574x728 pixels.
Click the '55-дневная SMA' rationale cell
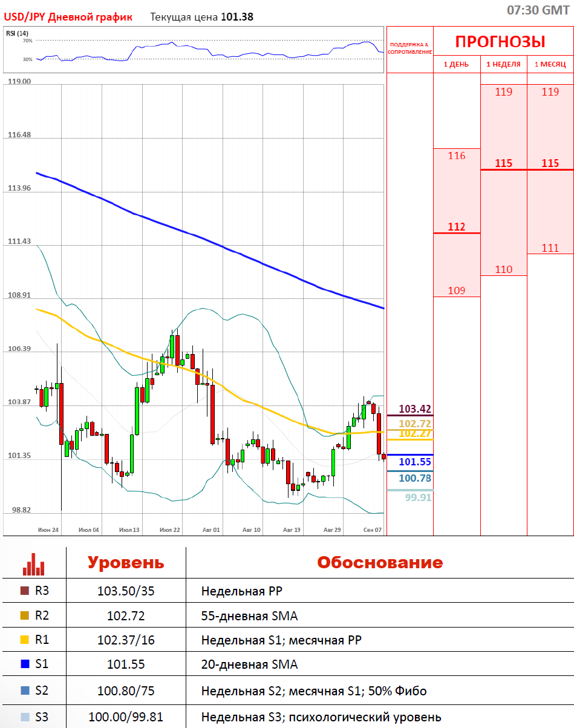coord(250,616)
